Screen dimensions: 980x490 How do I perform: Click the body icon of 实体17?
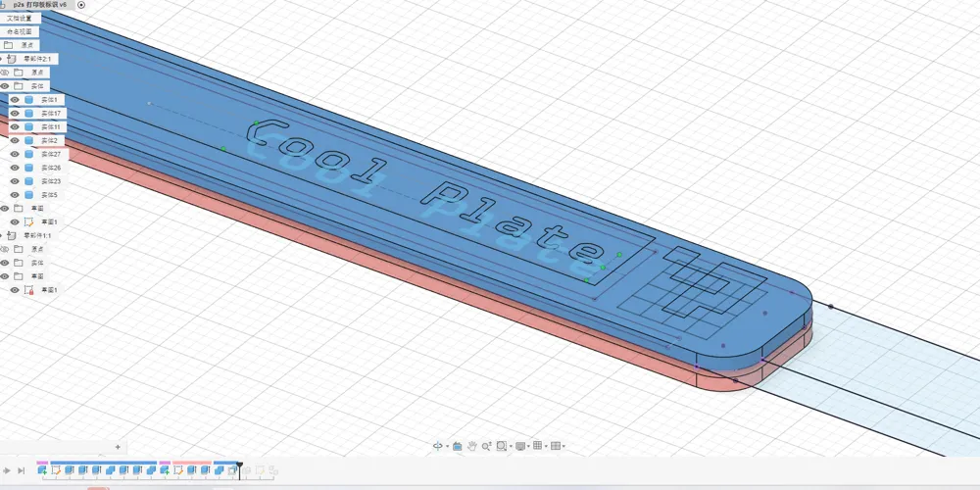tap(28, 114)
